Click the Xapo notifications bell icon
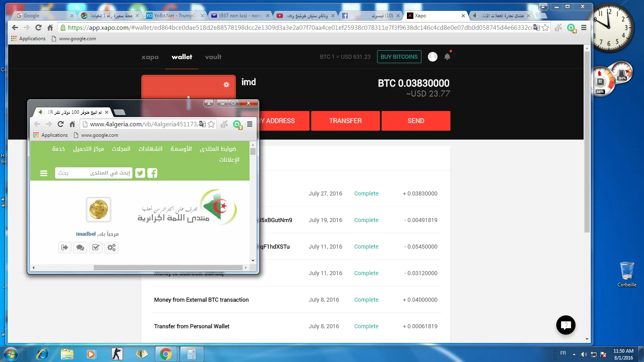The image size is (644, 362). point(447,57)
